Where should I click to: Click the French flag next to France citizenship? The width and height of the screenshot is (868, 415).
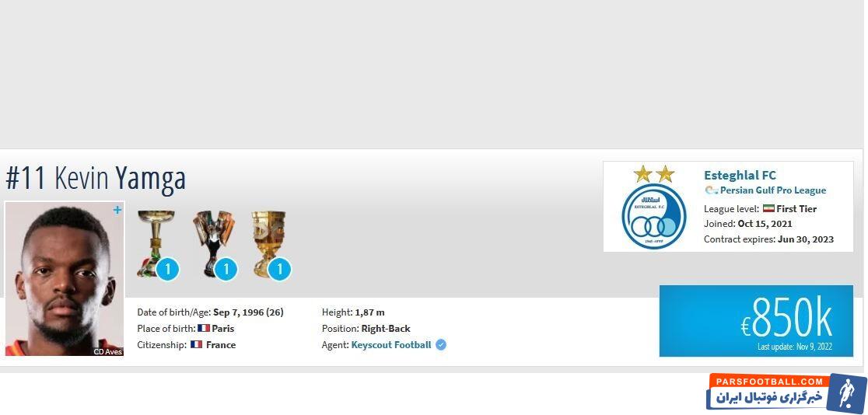(196, 345)
